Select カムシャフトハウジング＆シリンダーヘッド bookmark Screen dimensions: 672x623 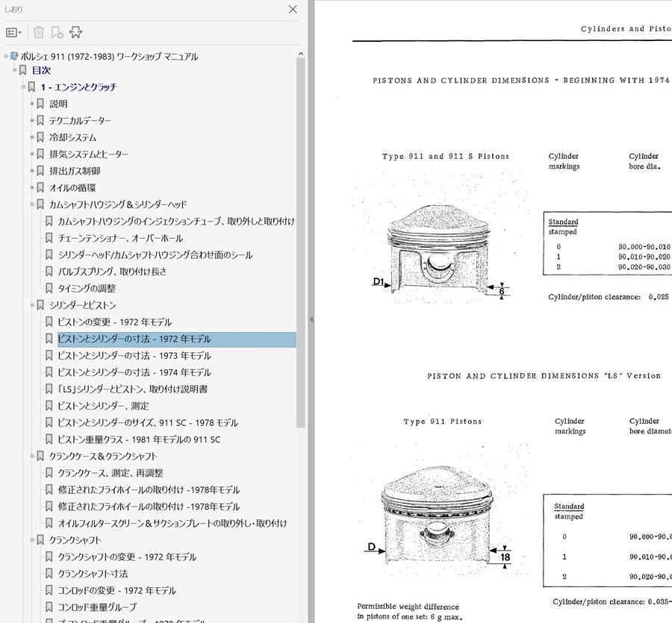click(118, 204)
